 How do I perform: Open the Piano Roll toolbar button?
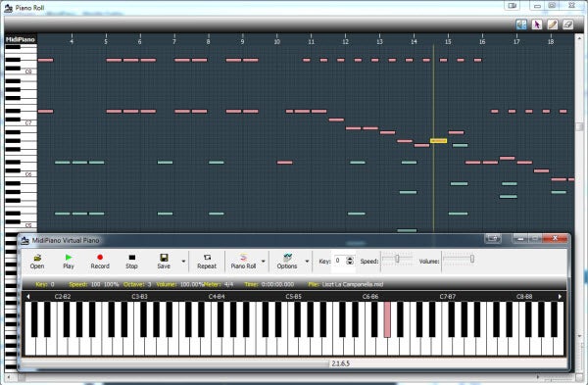[x=243, y=262]
